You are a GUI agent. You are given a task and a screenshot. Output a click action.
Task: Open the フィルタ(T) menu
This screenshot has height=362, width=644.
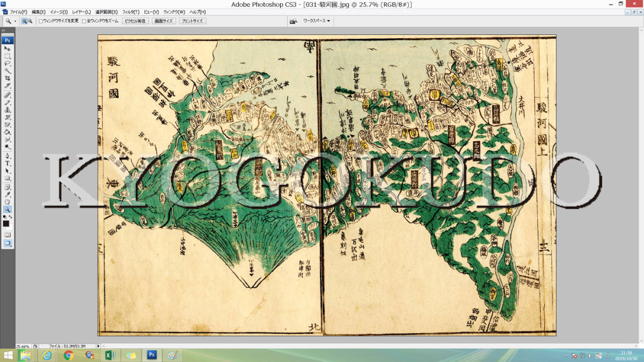click(131, 12)
